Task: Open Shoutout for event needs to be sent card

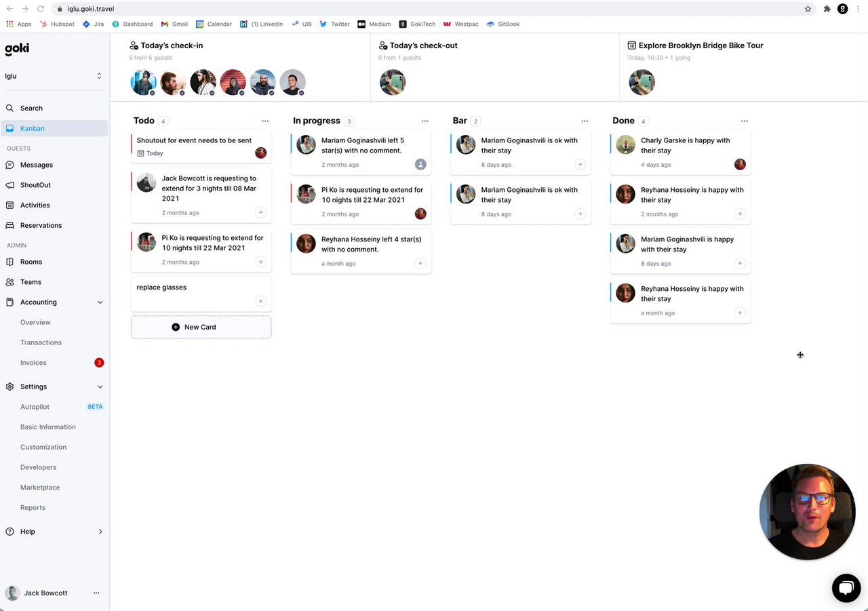Action: 201,146
